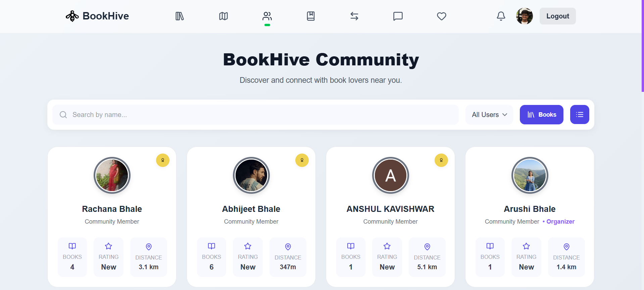Image resolution: width=644 pixels, height=290 pixels.
Task: Click Arushi Bhale's distance pin icon
Action: point(566,247)
